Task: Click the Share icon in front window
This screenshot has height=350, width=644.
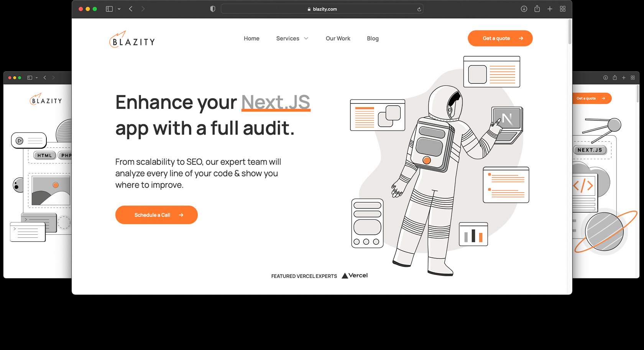Action: pyautogui.click(x=537, y=9)
